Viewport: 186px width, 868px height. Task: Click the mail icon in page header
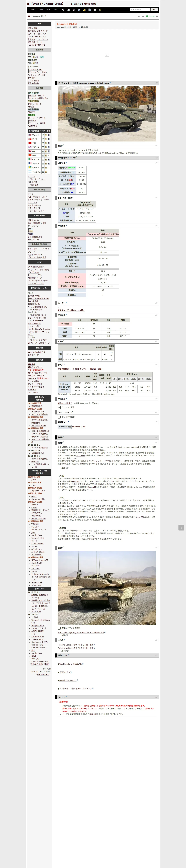(143, 16)
